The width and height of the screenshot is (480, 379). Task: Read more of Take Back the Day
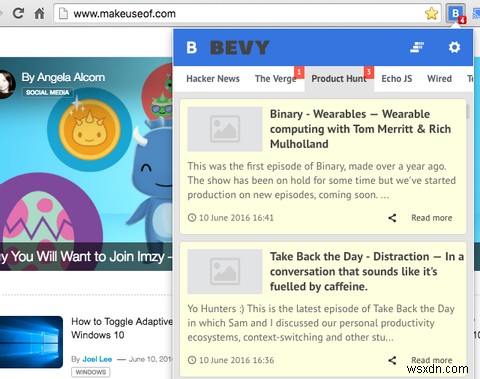[x=432, y=360]
